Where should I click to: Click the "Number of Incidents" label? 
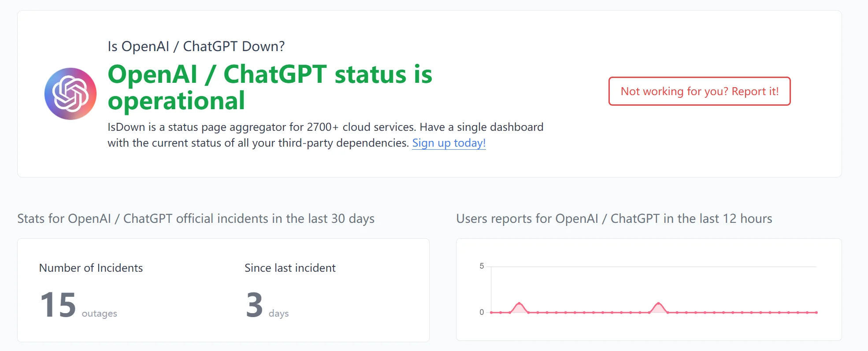pos(91,268)
